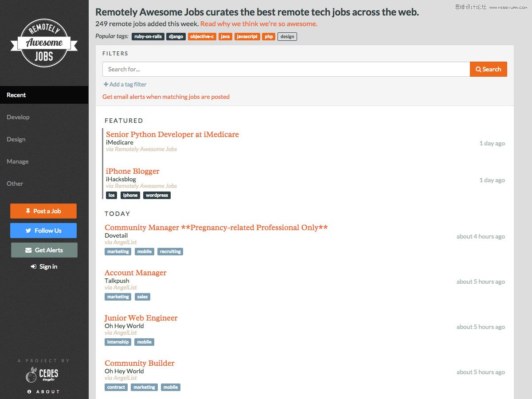The width and height of the screenshot is (532, 399).
Task: Open the Community Manager Pregnancy-related job
Action: (216, 227)
